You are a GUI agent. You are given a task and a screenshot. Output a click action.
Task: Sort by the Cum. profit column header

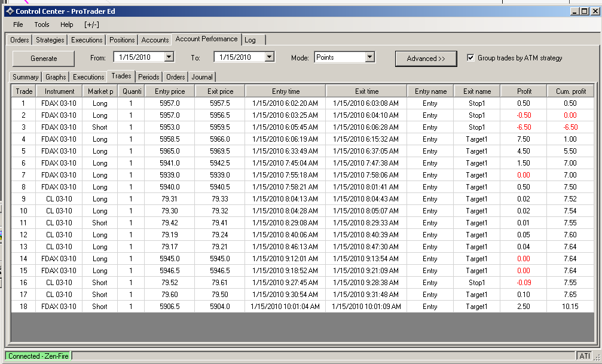571,91
